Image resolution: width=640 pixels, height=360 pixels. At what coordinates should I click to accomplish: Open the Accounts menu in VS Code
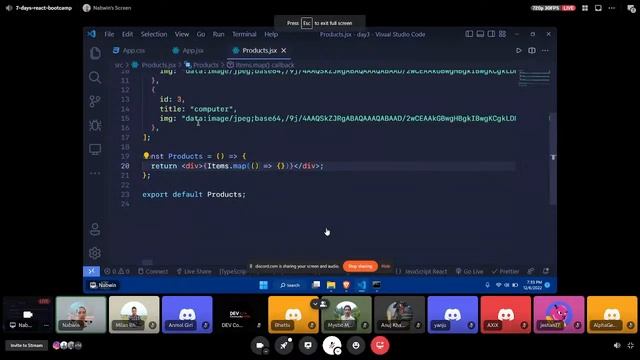(95, 229)
